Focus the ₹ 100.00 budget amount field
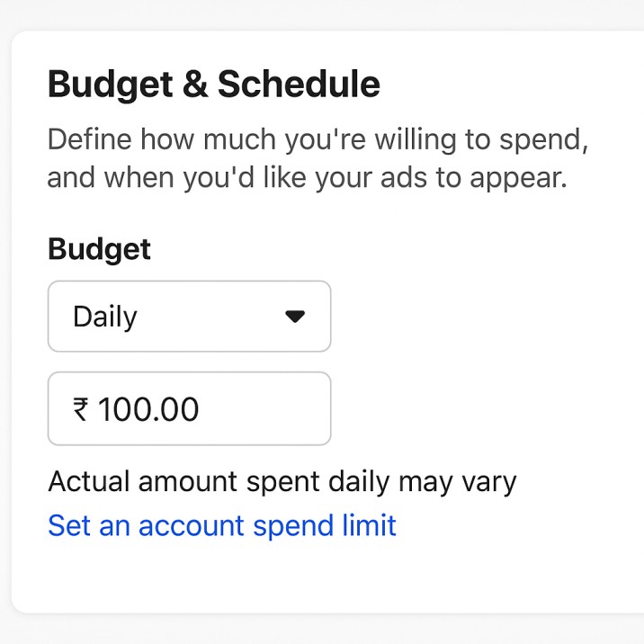Image resolution: width=644 pixels, height=644 pixels. tap(189, 410)
